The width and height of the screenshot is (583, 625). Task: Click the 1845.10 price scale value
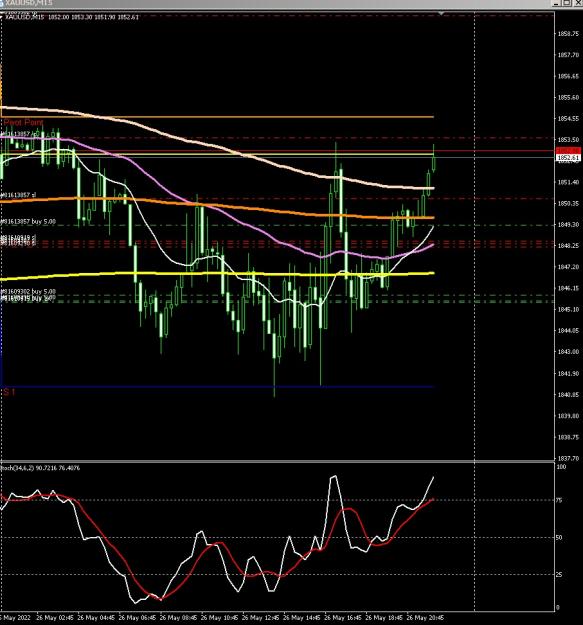(x=567, y=310)
